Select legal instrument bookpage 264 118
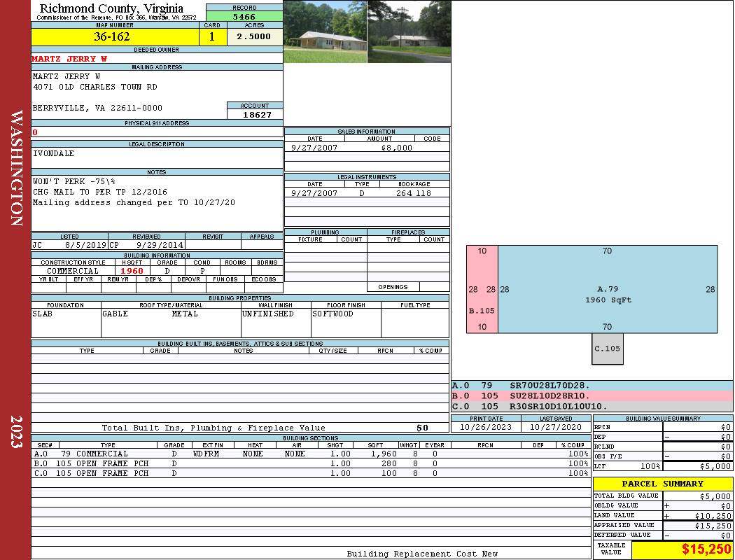Viewport: 735px width, 560px height. pos(414,193)
